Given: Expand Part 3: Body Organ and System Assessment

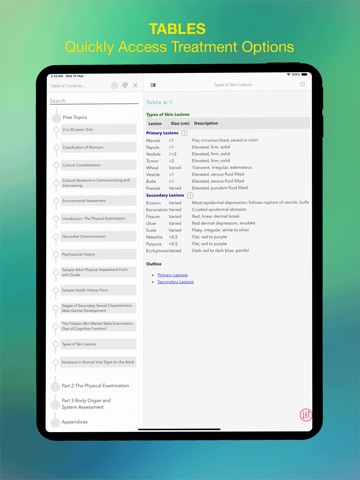Looking at the screenshot, I should click(55, 404).
